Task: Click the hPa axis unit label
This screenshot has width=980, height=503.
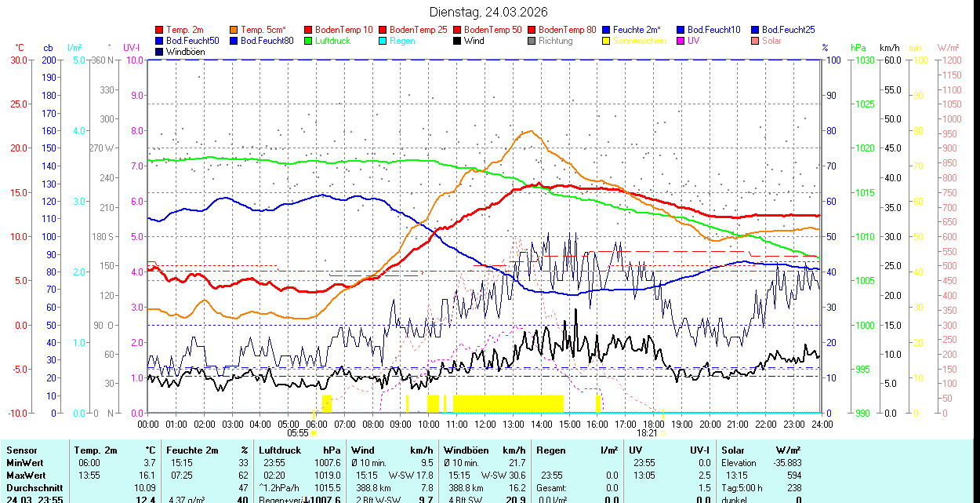Action: click(x=858, y=48)
